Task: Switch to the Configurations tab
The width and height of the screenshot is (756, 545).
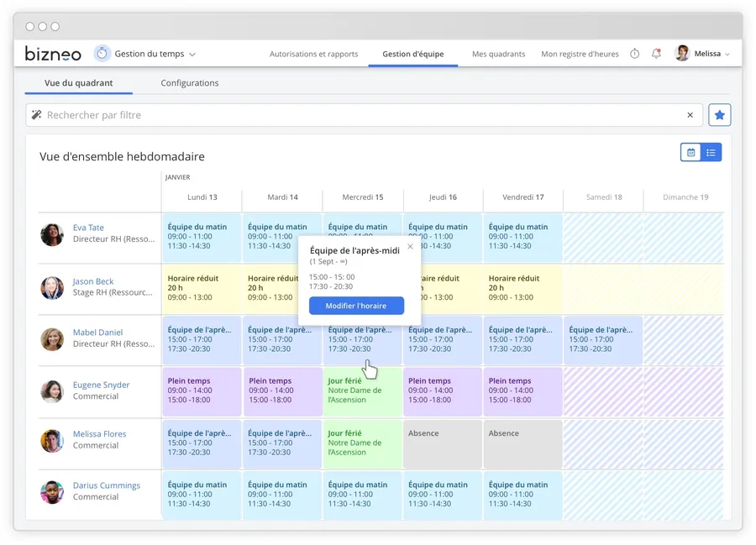Action: 190,83
